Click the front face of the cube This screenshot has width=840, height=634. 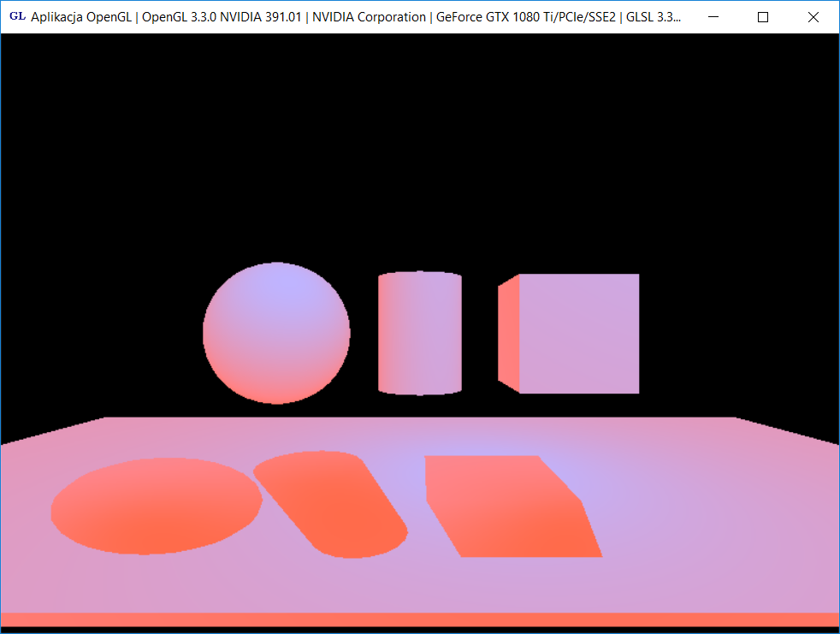point(579,334)
